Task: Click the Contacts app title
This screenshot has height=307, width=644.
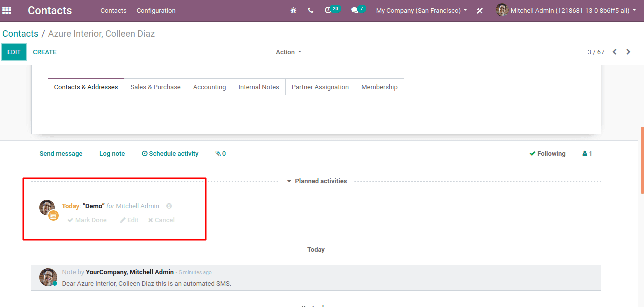Action: tap(50, 10)
